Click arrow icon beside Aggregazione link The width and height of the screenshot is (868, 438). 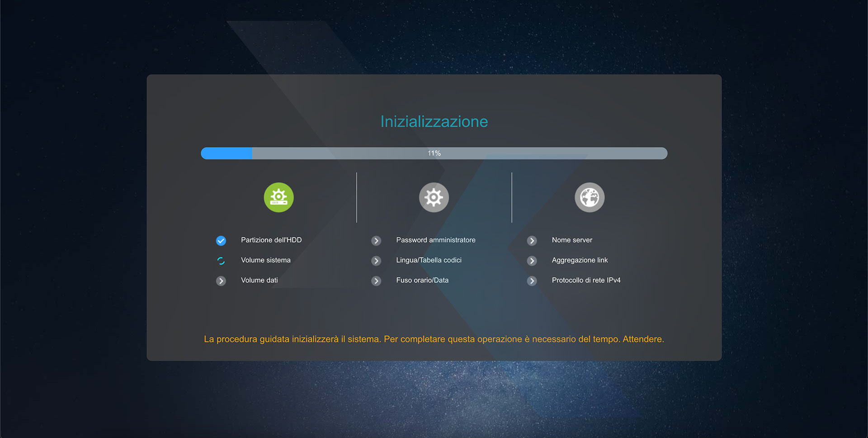click(532, 261)
